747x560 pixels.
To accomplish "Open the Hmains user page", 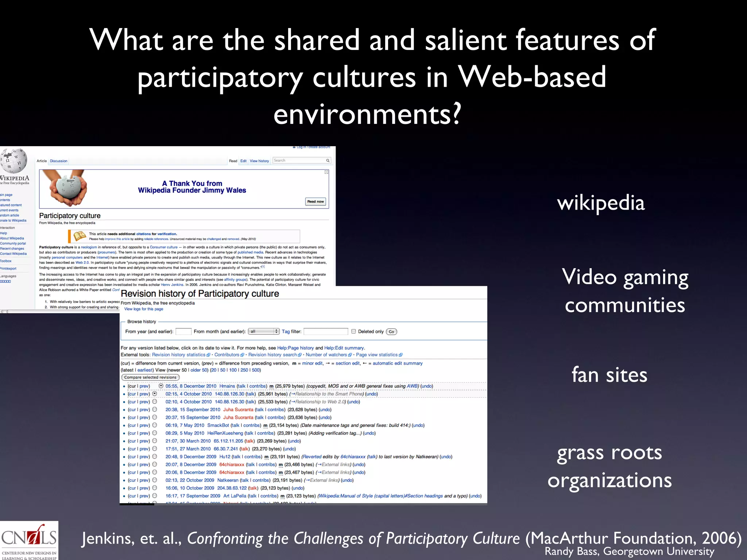I will point(227,386).
